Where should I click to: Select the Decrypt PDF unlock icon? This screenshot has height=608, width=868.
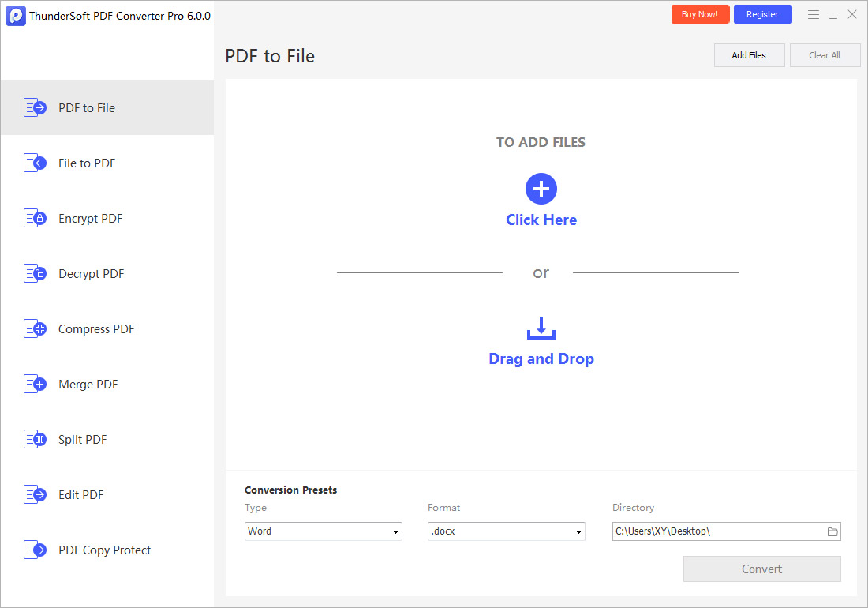(35, 274)
